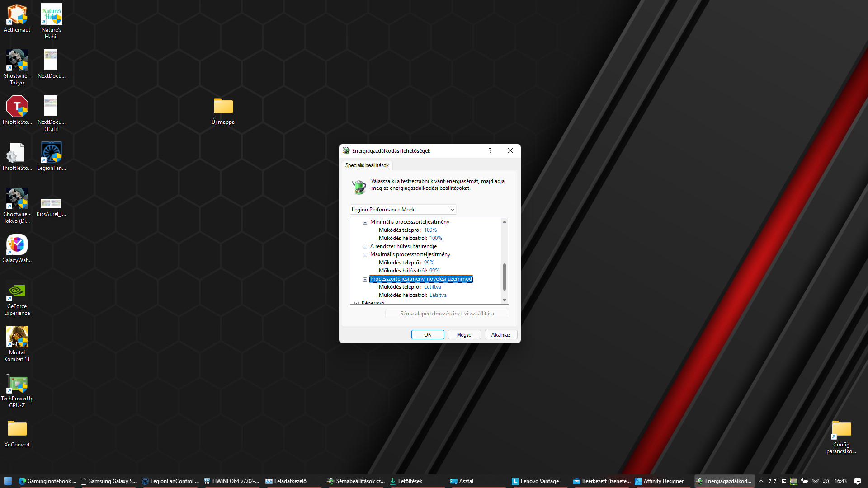The image size is (868, 488).
Task: Expand the Képernyő tree node
Action: coord(356,303)
